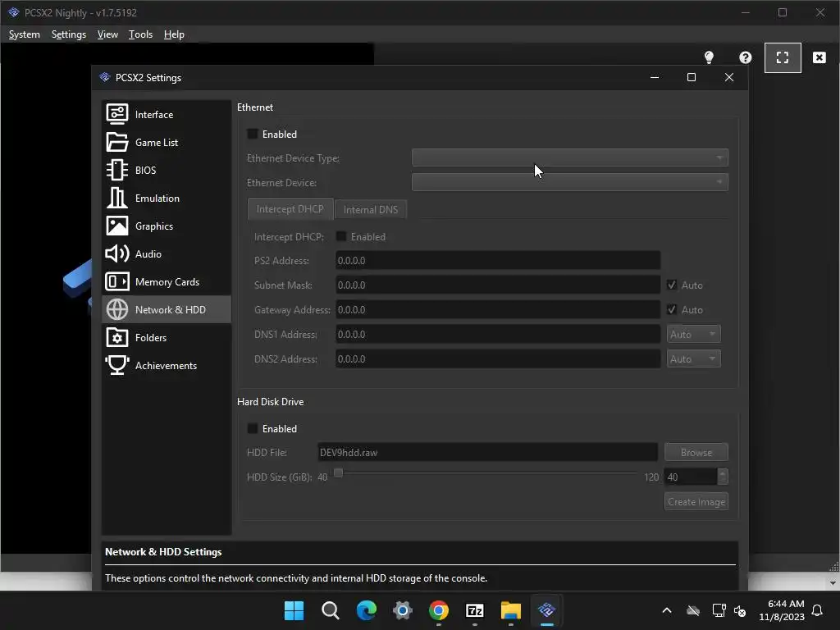Click the Browse button for HDD File
Screen dimensions: 840x630
coord(696,452)
